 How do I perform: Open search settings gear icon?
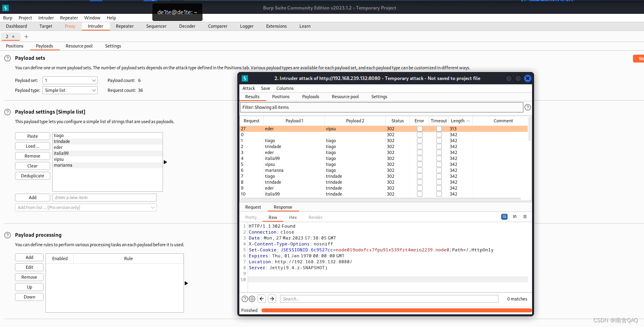click(x=252, y=299)
